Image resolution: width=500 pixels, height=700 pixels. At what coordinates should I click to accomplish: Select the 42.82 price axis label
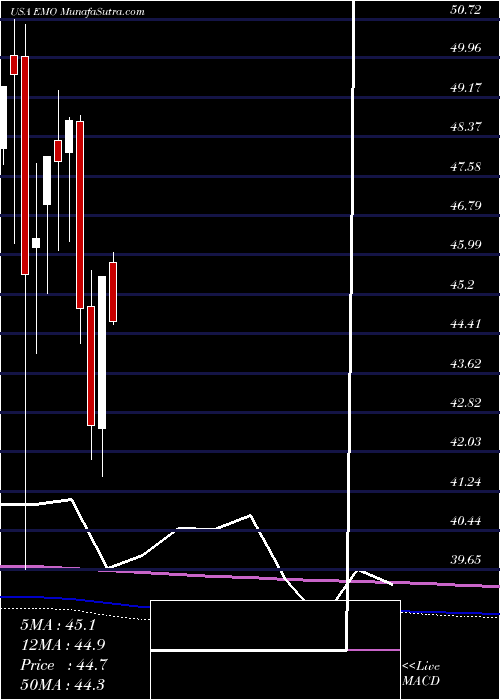pos(466,403)
